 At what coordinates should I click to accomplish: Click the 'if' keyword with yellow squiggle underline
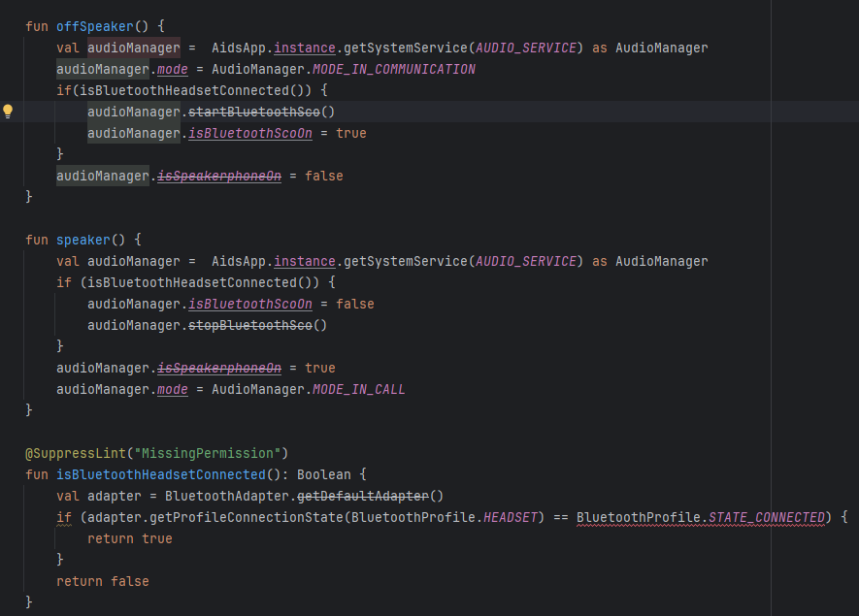click(64, 517)
